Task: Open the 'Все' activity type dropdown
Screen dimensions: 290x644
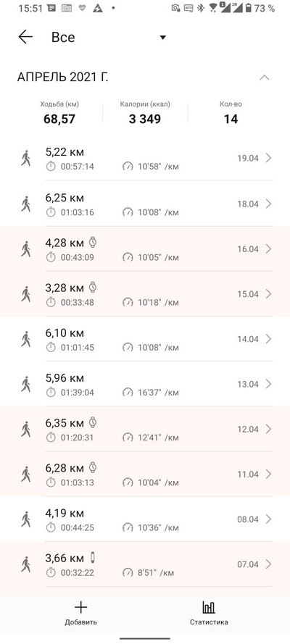Action: point(109,38)
